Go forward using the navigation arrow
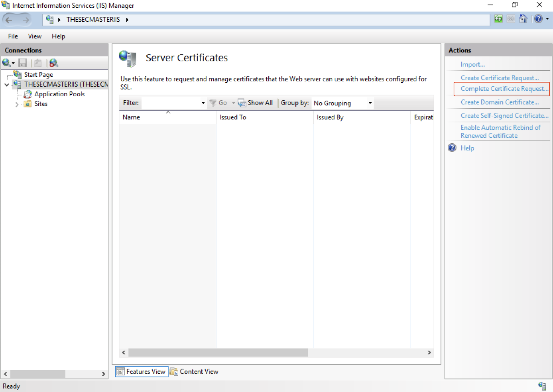Screen dimensions: 553x392 25,20
